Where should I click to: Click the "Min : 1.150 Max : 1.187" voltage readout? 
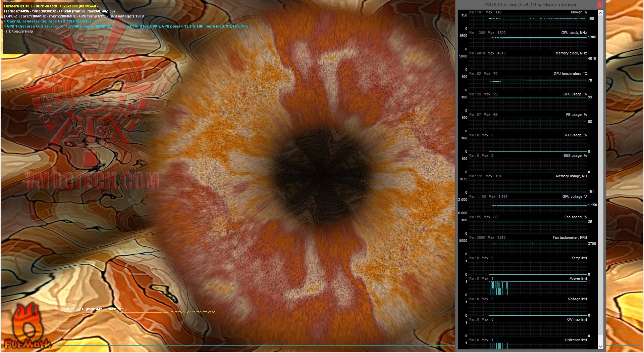tap(488, 196)
